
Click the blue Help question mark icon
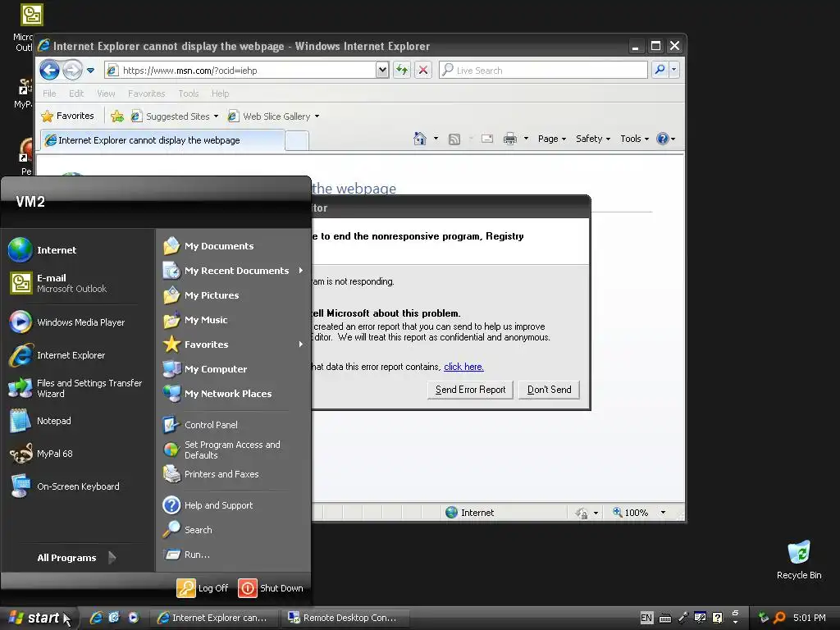pos(663,139)
